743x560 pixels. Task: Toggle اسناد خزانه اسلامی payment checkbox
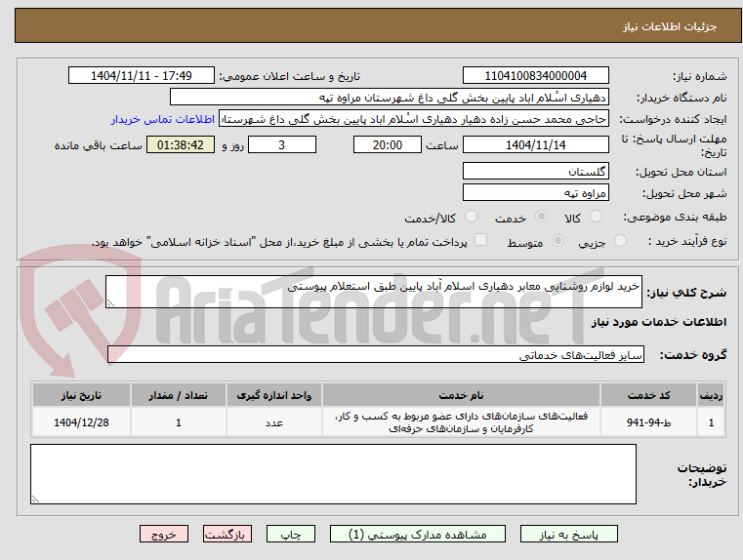tap(481, 240)
